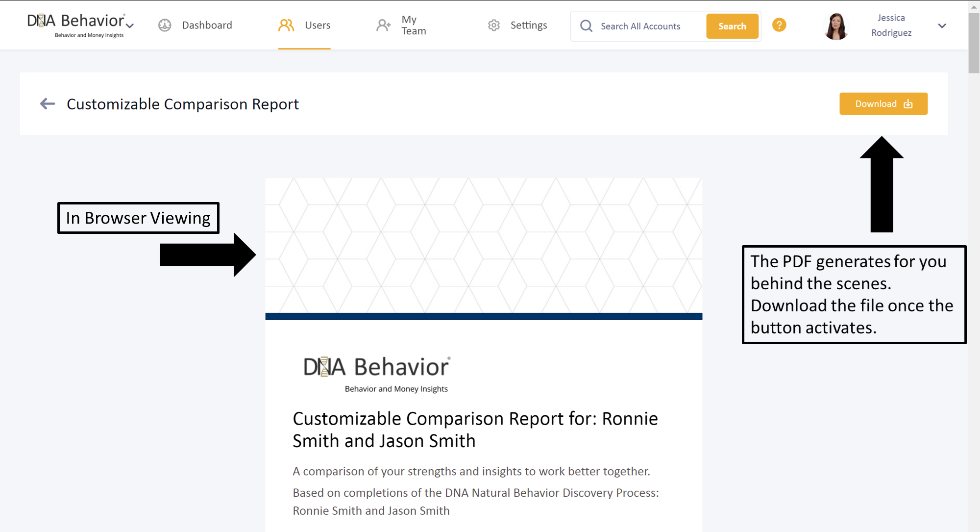
Task: Click the Download button
Action: click(883, 103)
